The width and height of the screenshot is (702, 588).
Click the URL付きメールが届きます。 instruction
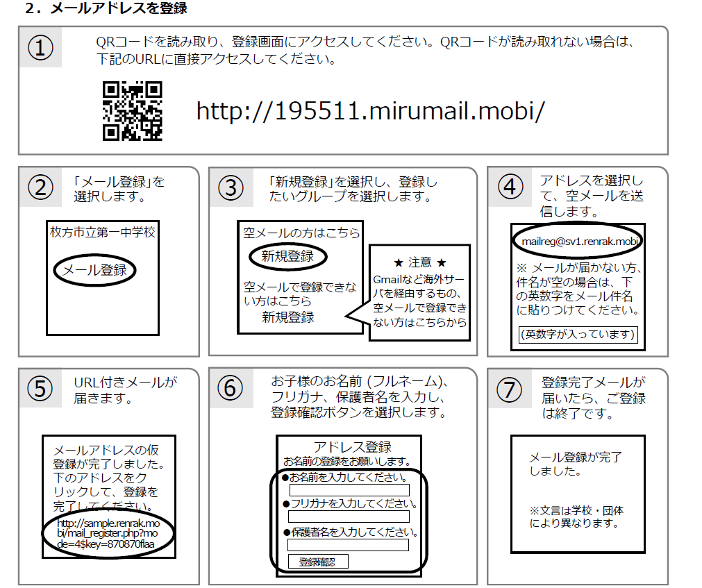[x=126, y=390]
